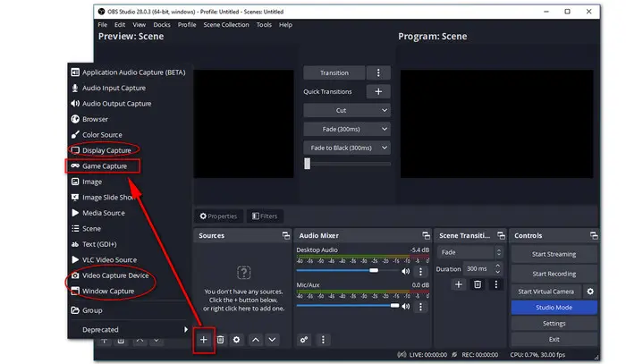
Task: Open Audio Mixer toolbar menu dots
Action: click(323, 340)
